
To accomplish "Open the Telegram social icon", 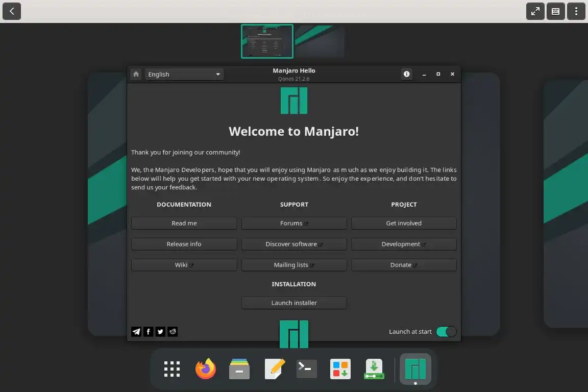I will click(x=136, y=332).
